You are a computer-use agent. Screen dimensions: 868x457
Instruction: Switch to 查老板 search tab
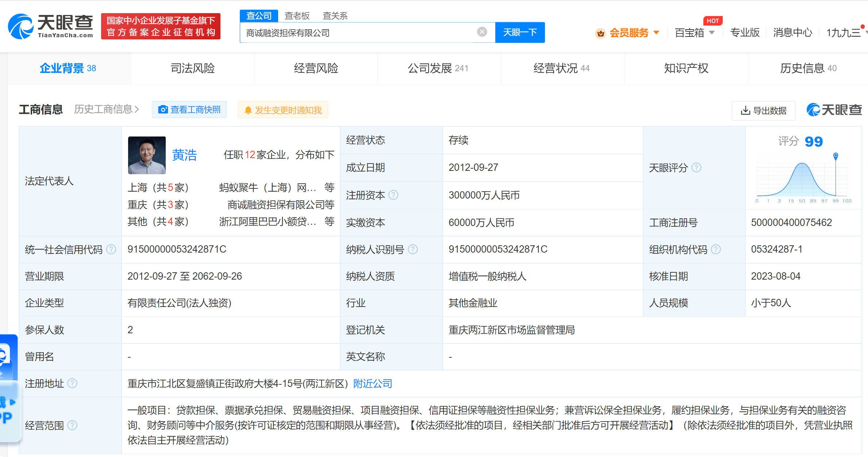297,16
